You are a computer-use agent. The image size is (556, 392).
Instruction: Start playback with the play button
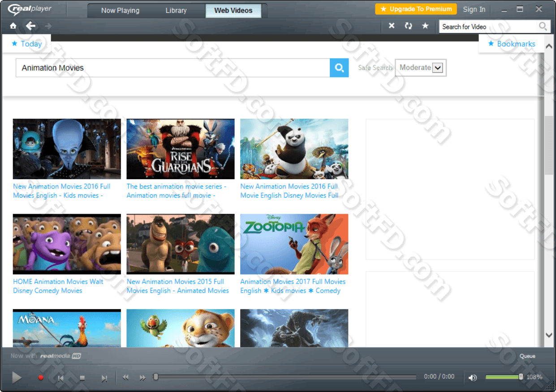17,378
